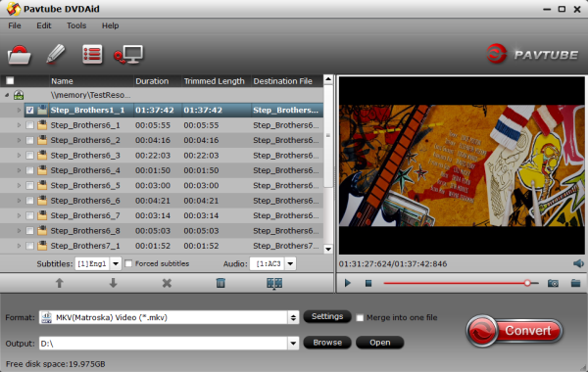Click the Browse output button

(327, 343)
